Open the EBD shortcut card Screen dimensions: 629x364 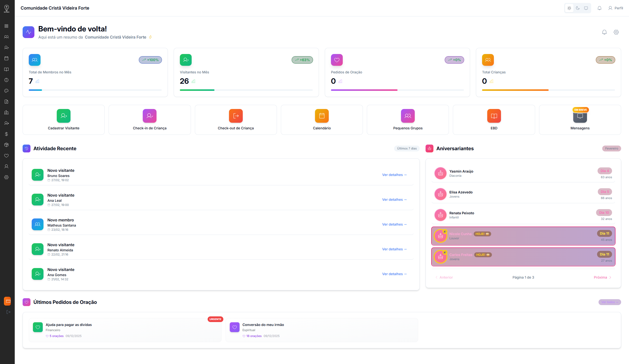494,120
